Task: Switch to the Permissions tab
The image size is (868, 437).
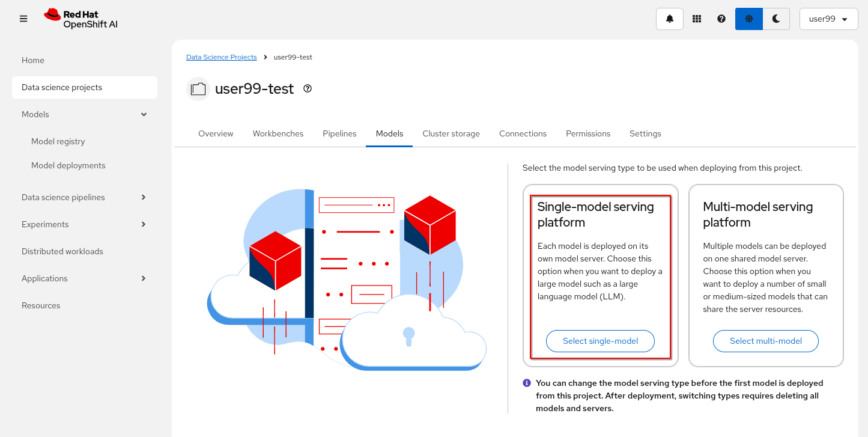Action: point(588,133)
